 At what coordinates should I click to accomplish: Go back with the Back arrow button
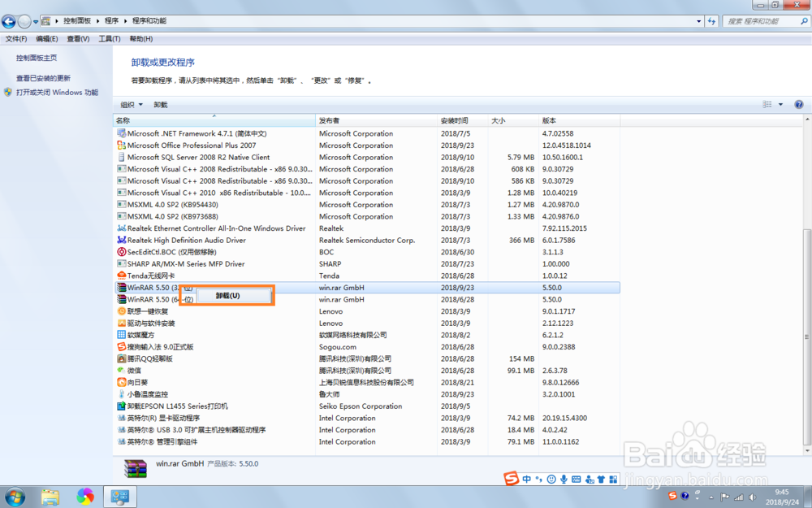click(9, 21)
